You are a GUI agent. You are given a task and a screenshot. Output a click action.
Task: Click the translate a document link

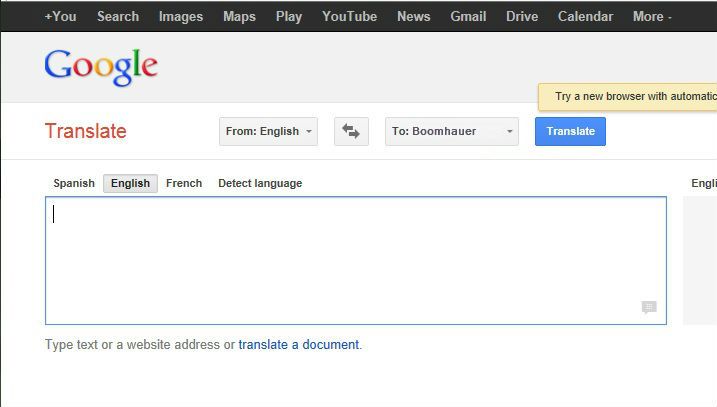[x=298, y=345]
